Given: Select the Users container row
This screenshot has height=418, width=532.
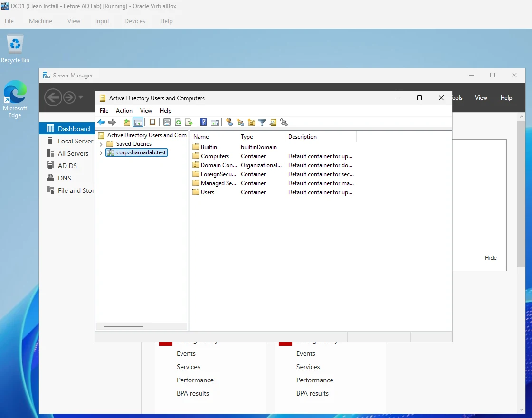Looking at the screenshot, I should pyautogui.click(x=273, y=192).
